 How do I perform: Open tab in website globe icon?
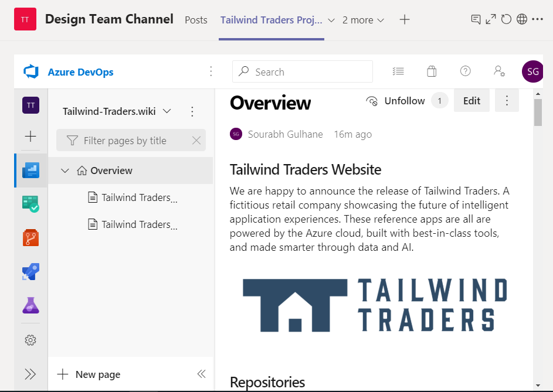[521, 19]
